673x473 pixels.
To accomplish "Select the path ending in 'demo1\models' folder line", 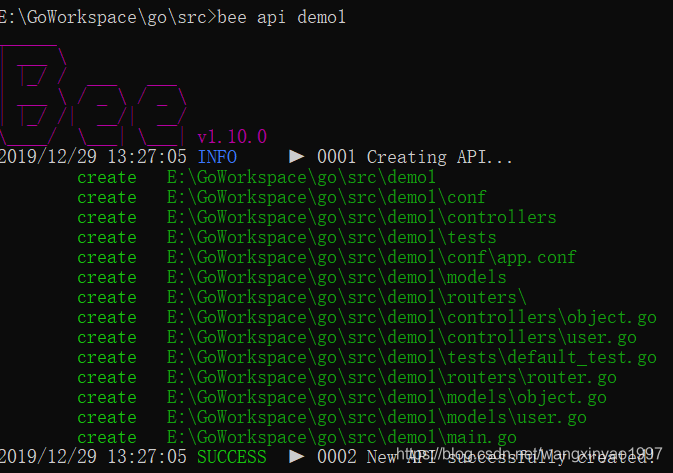I will [336, 277].
